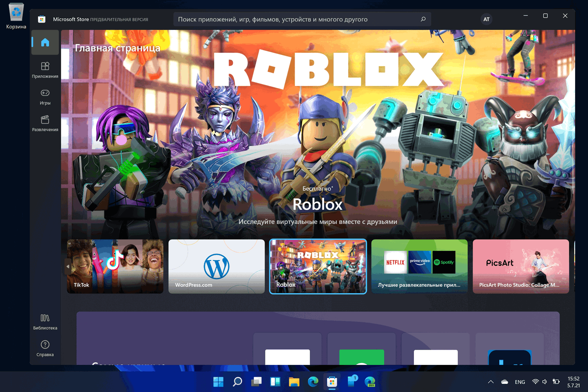This screenshot has width=588, height=392.
Task: Open Task View on the taskbar
Action: pyautogui.click(x=256, y=382)
